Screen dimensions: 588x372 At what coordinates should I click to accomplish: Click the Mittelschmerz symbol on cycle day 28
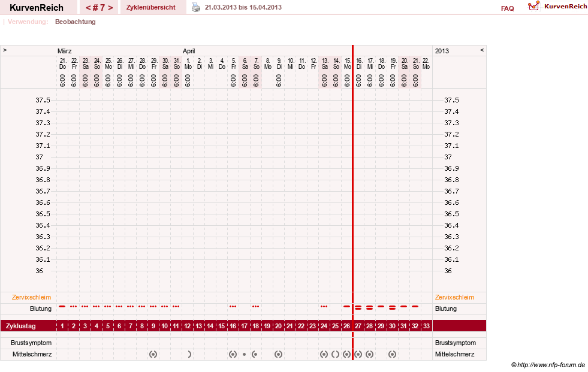[369, 354]
